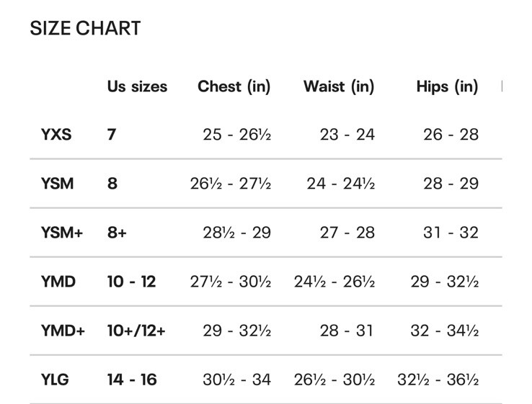Click US size 14 - 16 cell
Viewport: 532px width, 404px height.
coord(132,380)
